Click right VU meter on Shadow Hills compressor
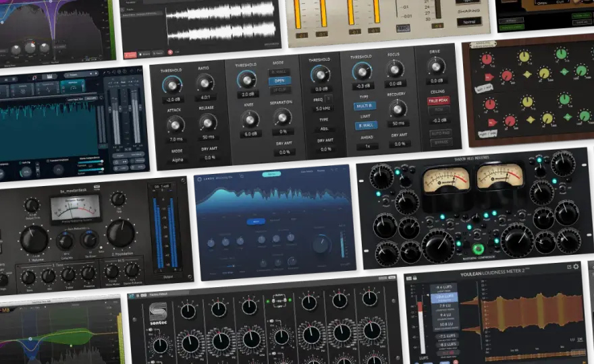594x364 pixels. coord(500,175)
